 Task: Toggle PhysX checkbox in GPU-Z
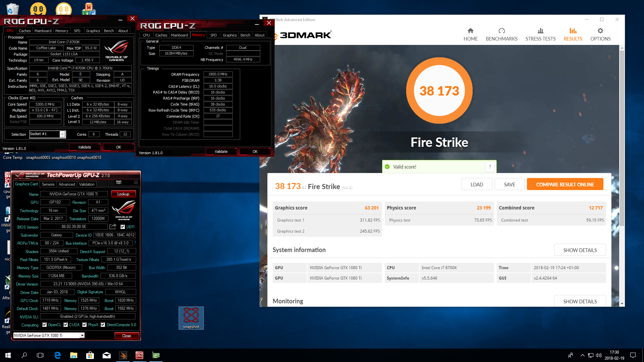85,325
